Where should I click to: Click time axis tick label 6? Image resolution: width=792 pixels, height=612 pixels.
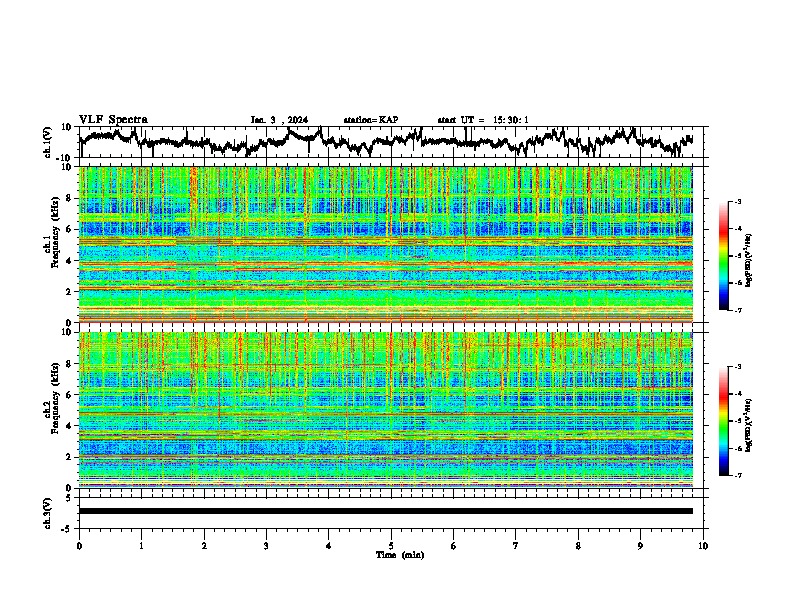(x=454, y=546)
